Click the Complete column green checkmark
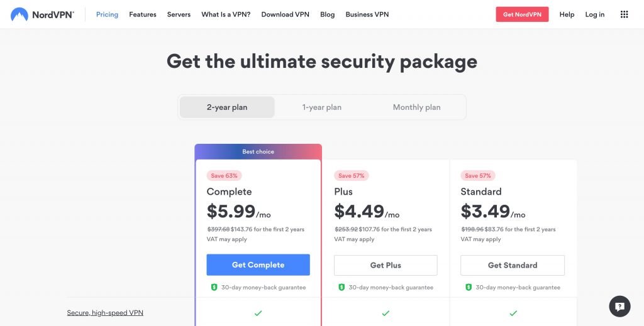644x326 pixels. click(258, 313)
